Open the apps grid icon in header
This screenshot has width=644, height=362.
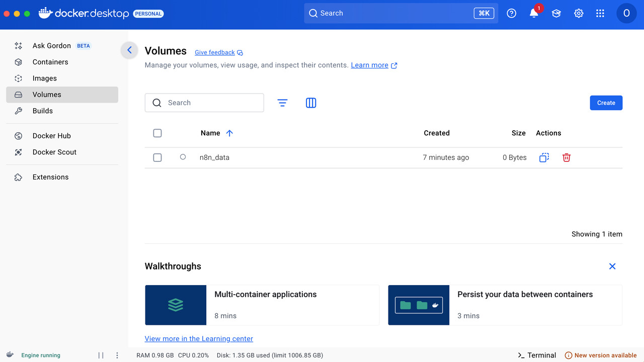tap(600, 14)
